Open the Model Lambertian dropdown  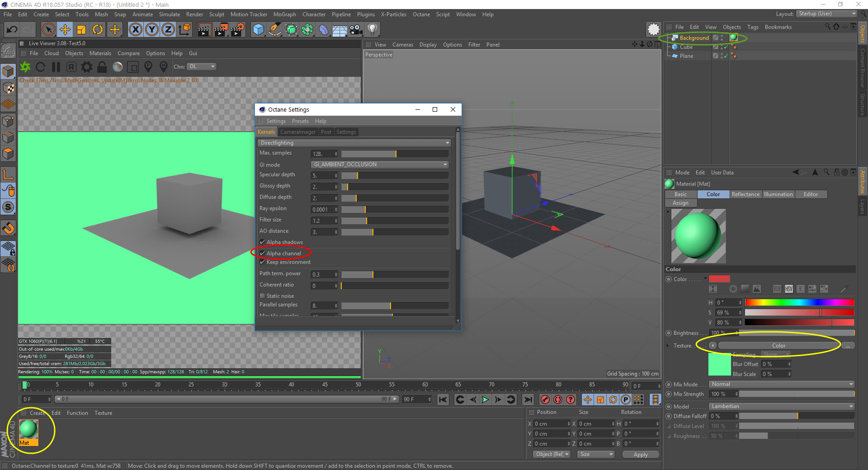pos(782,406)
